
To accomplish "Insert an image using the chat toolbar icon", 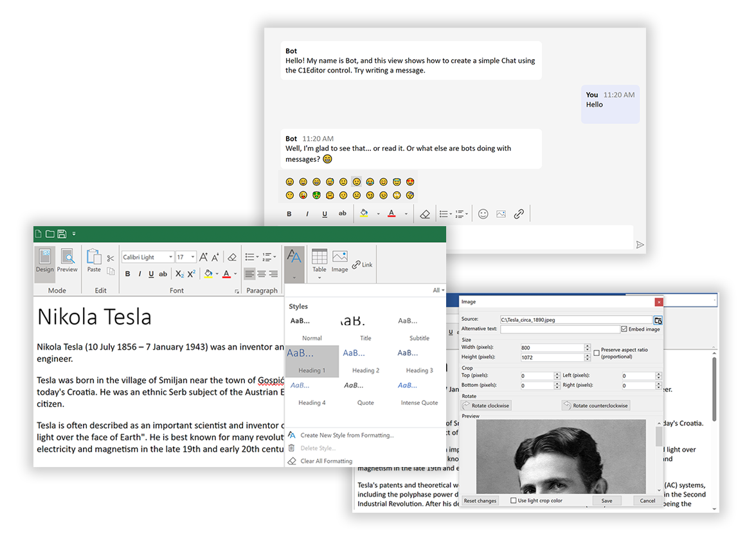I will click(x=501, y=214).
